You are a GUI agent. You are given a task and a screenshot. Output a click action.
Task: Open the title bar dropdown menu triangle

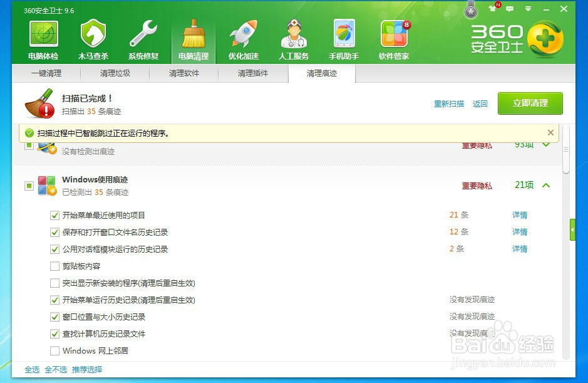528,9
